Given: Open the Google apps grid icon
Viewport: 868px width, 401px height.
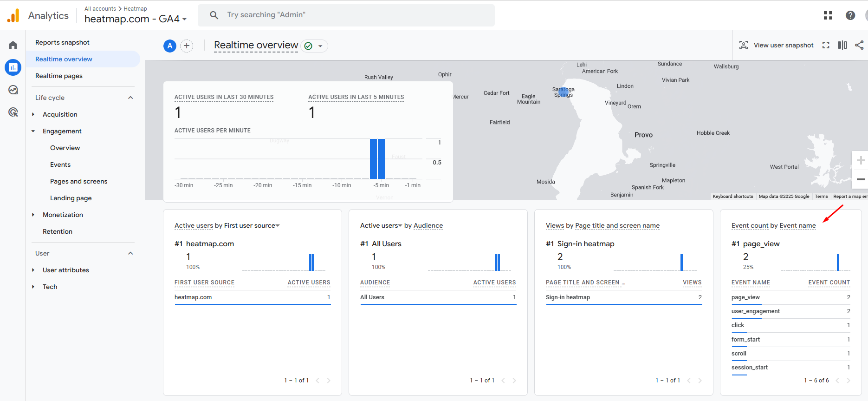Looking at the screenshot, I should (x=828, y=15).
